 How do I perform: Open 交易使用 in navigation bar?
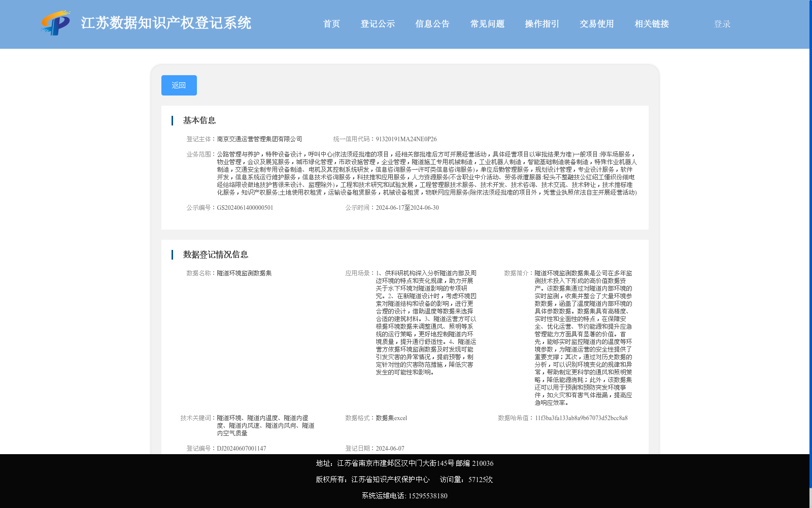point(597,24)
